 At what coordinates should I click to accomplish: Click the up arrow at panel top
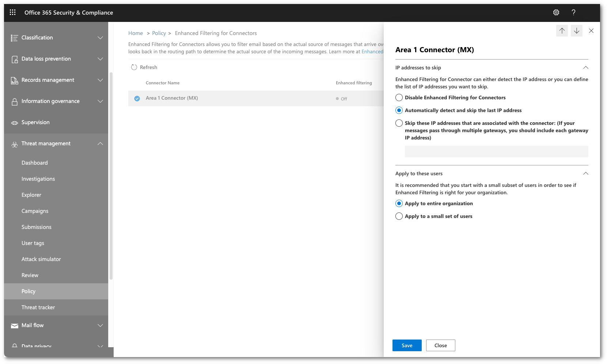pyautogui.click(x=562, y=31)
